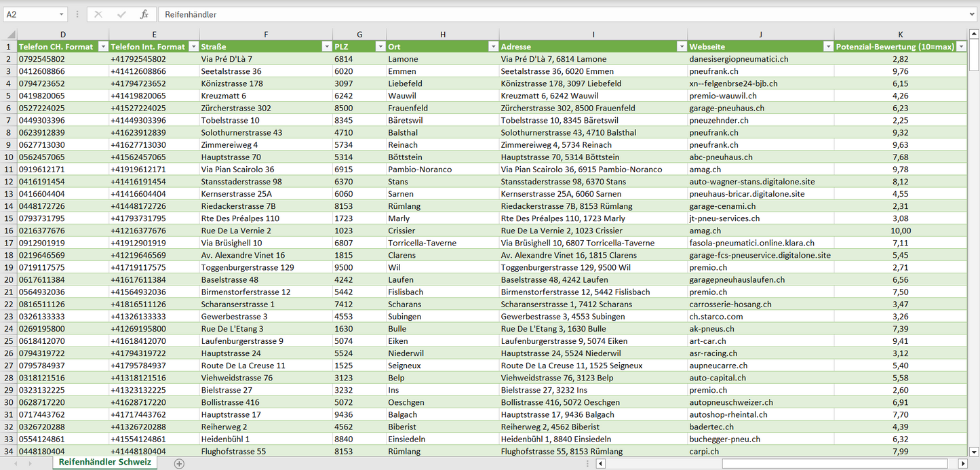
Task: Expand the formula bar
Action: pos(973,14)
